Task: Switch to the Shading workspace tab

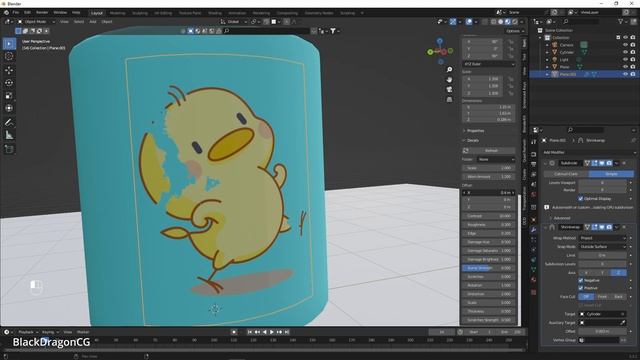Action: coord(215,13)
